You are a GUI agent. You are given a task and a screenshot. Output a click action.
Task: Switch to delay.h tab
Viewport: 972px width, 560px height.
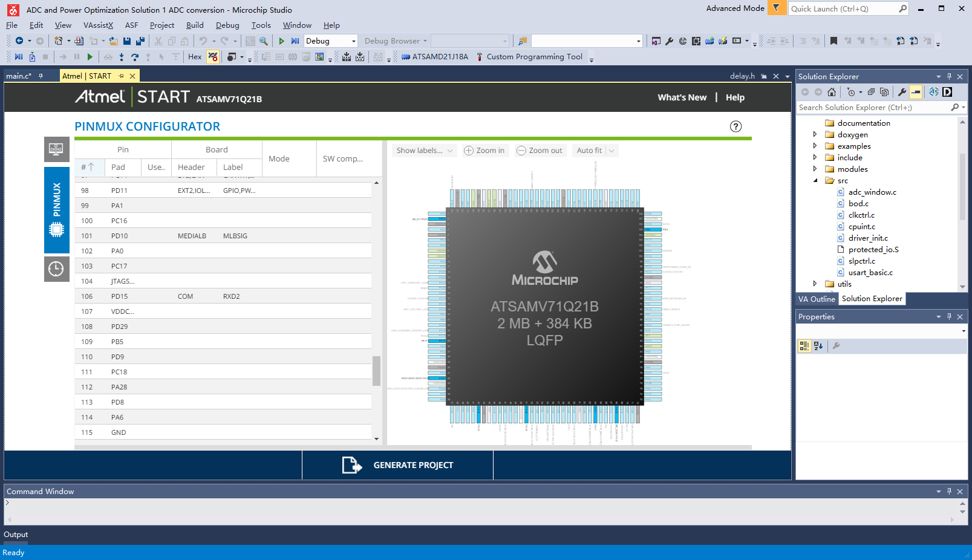click(742, 76)
